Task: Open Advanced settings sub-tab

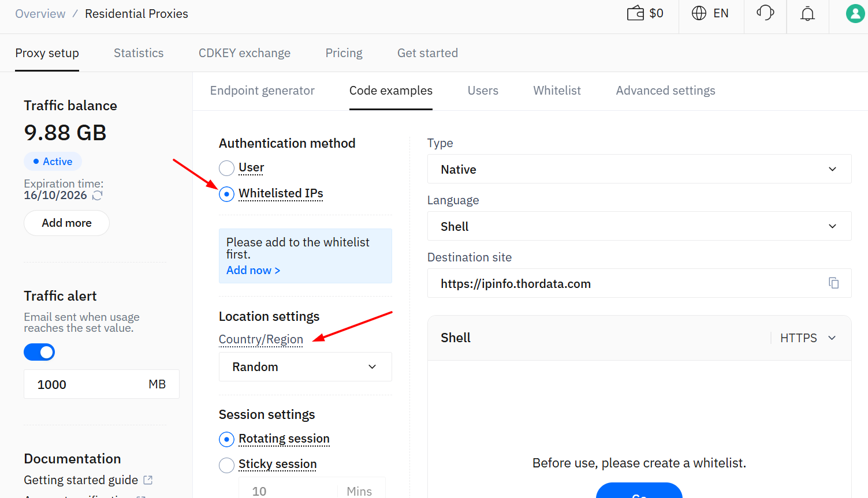Action: [x=665, y=91]
